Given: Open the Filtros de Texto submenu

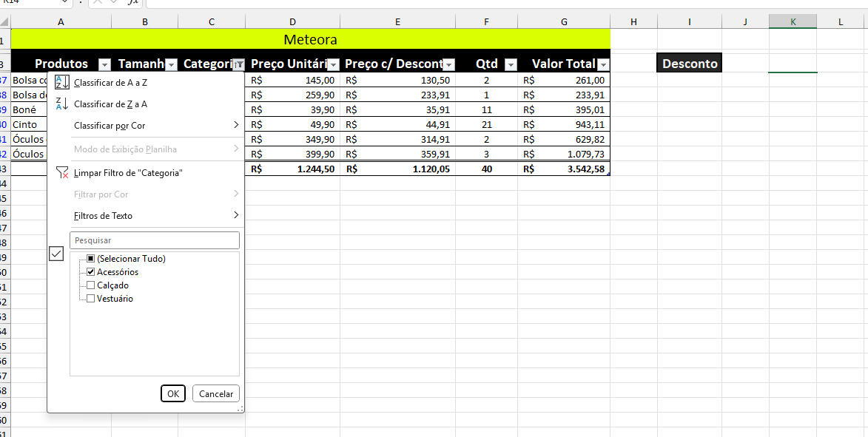Looking at the screenshot, I should 145,216.
